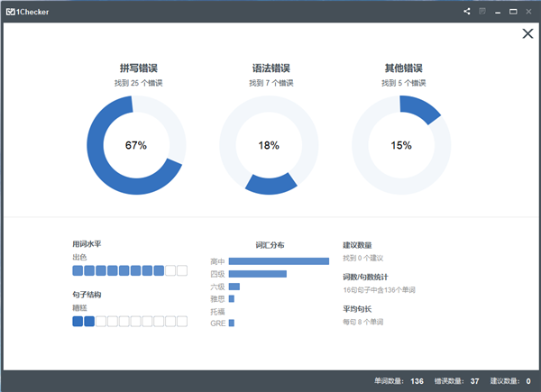541x392 pixels.
Task: Click the share icon in title bar
Action: click(x=467, y=11)
